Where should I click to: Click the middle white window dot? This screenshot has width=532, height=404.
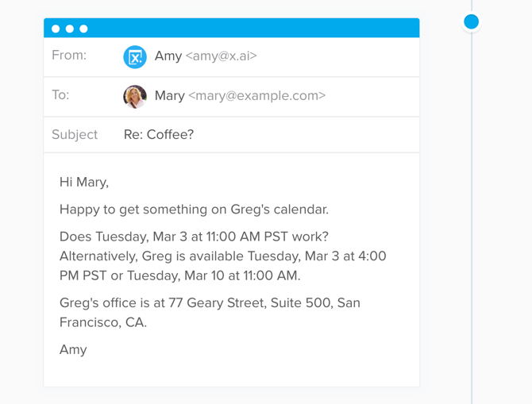[x=70, y=29]
